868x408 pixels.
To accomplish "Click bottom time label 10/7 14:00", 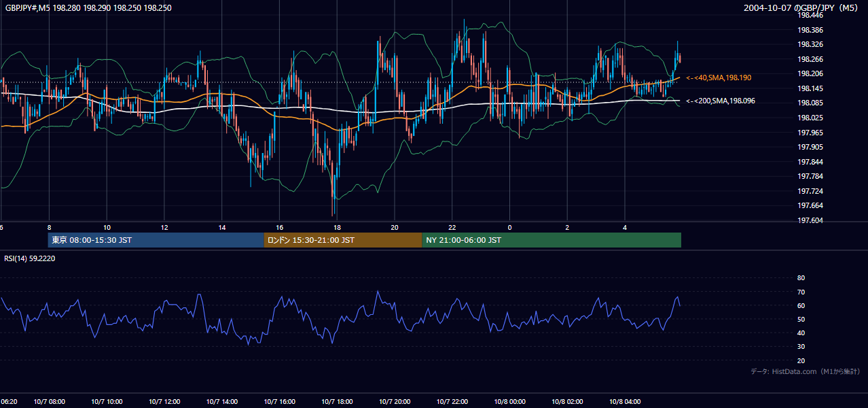I will click(222, 402).
